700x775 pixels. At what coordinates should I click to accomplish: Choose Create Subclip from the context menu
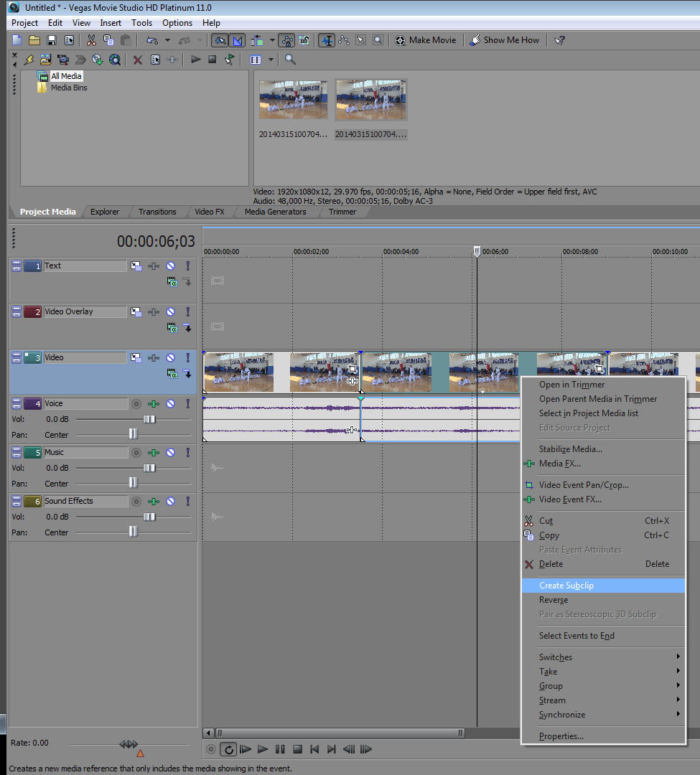point(566,586)
